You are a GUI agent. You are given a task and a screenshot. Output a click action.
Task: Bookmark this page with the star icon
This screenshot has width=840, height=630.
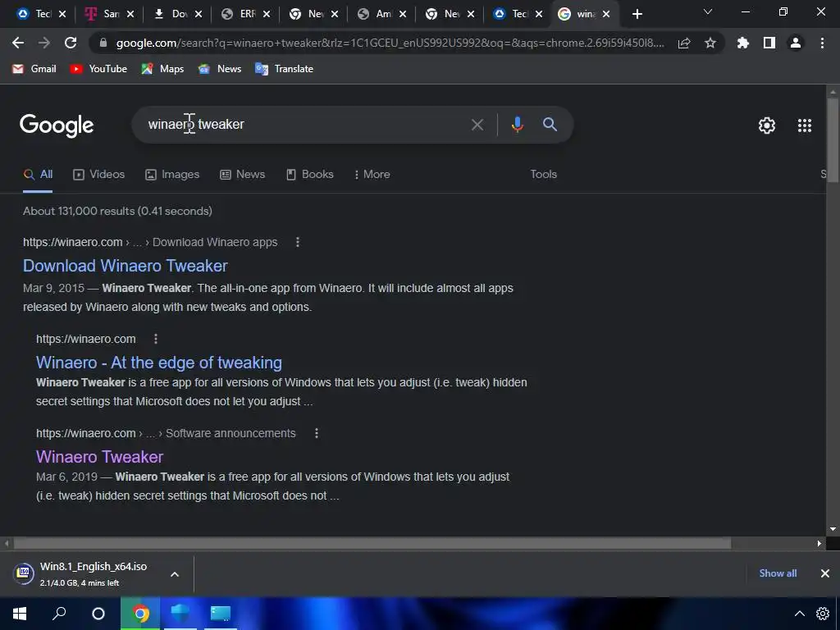click(710, 43)
